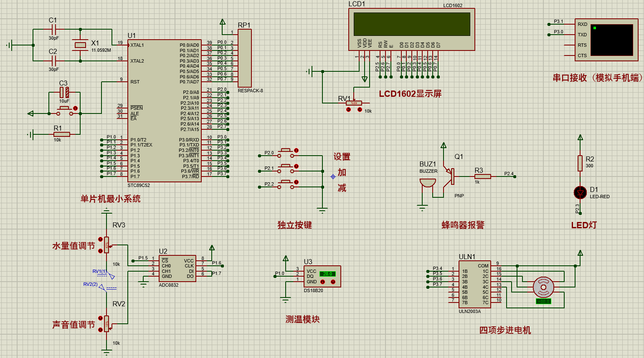Toggle latch dot on the P2.1 button
This screenshot has width=644, height=358.
point(296,166)
